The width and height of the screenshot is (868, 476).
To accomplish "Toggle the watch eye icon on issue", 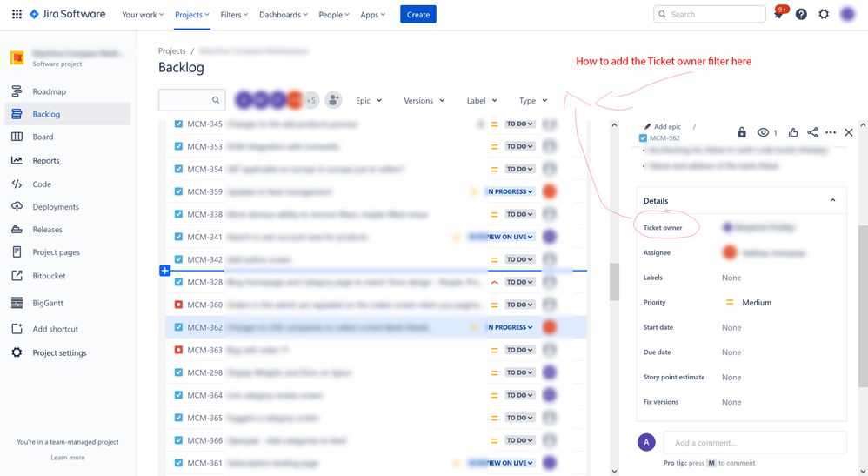I will [x=764, y=132].
